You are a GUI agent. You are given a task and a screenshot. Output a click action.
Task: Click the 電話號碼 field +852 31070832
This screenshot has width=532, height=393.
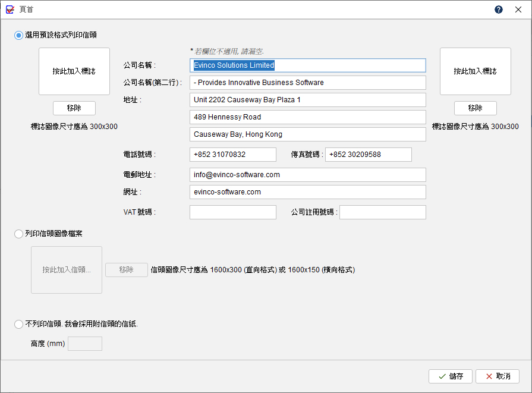[x=233, y=155]
